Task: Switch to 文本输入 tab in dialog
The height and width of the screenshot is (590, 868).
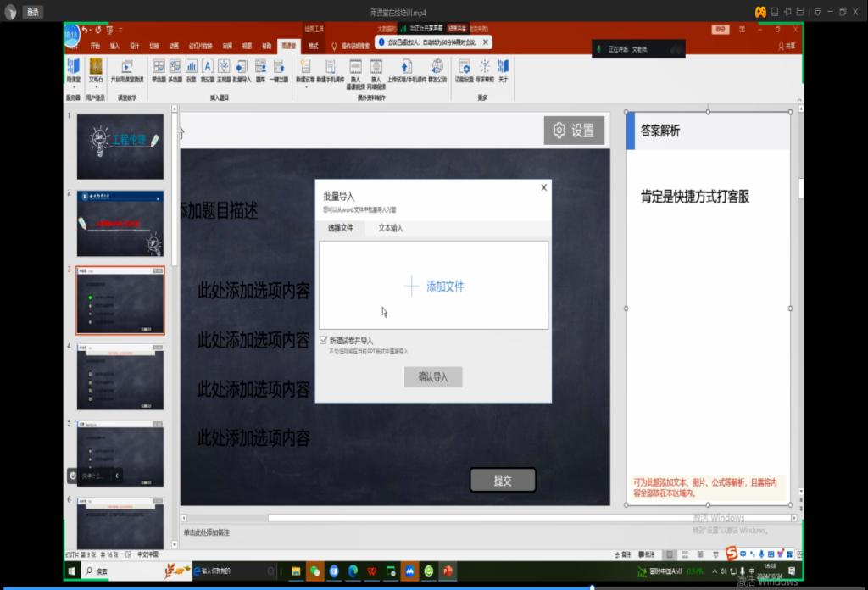Action: tap(390, 228)
